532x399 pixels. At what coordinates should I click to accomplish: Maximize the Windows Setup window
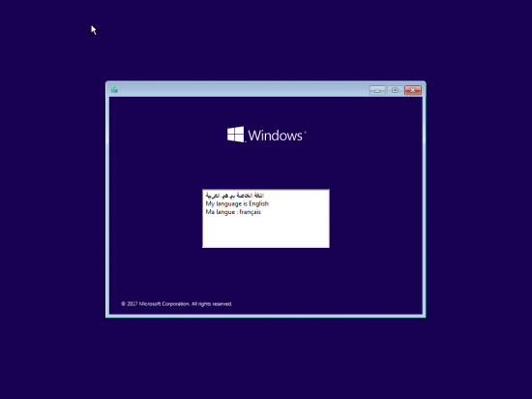click(395, 90)
